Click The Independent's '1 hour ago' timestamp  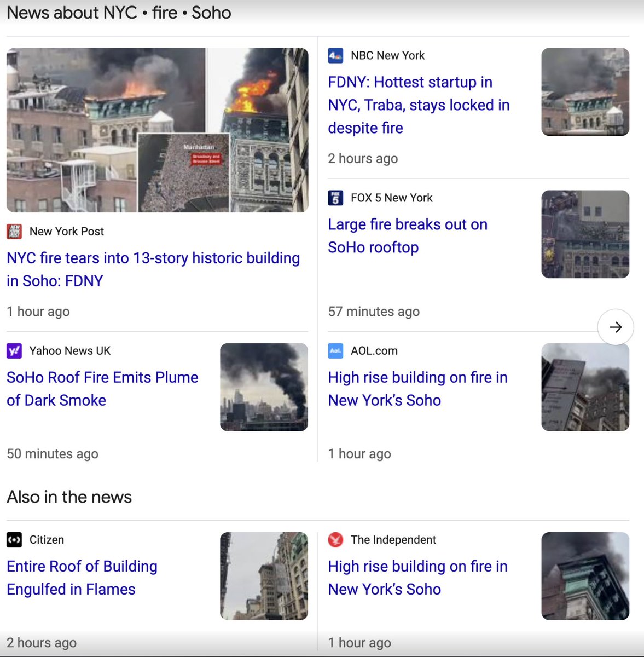359,642
